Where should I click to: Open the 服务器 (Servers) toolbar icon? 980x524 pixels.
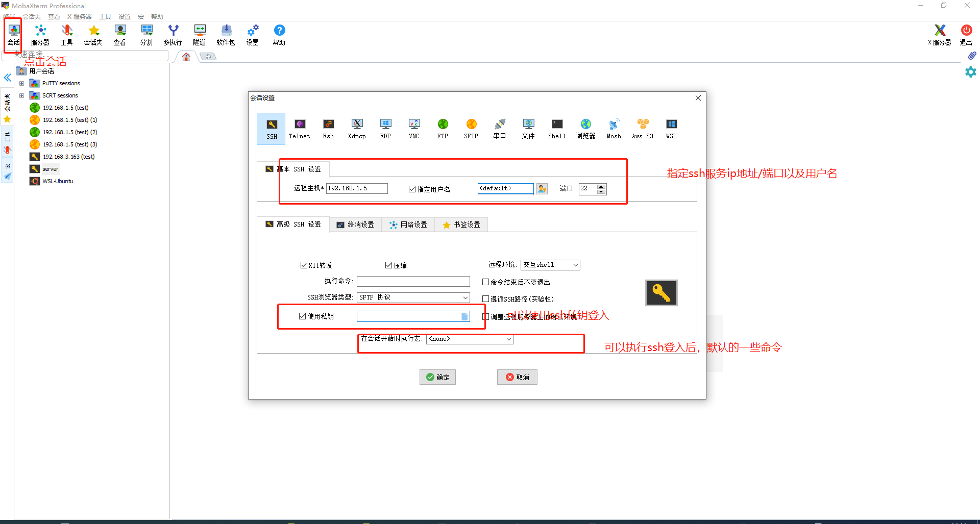click(40, 35)
